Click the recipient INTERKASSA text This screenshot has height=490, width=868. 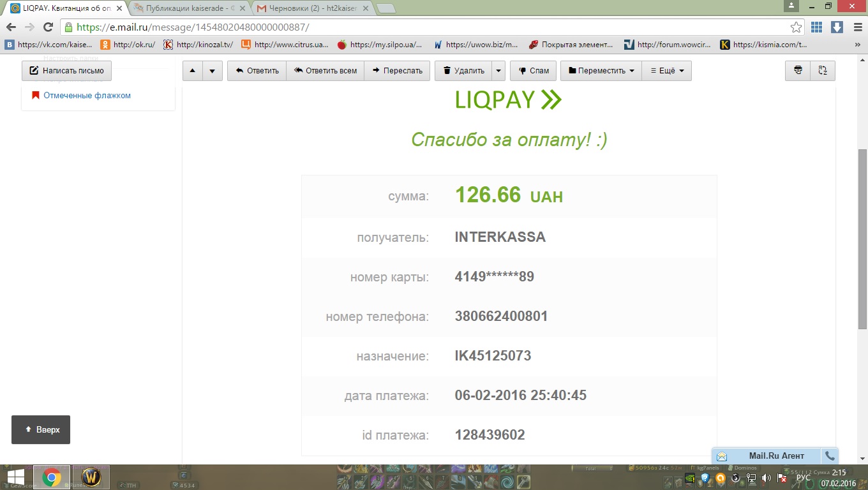click(x=500, y=237)
